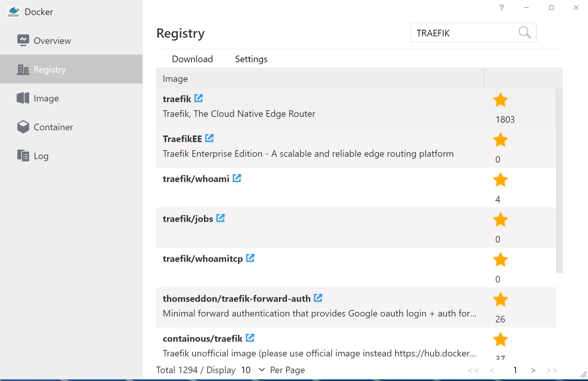588x381 pixels.
Task: Open the per-page display count dropdown
Action: (x=253, y=370)
